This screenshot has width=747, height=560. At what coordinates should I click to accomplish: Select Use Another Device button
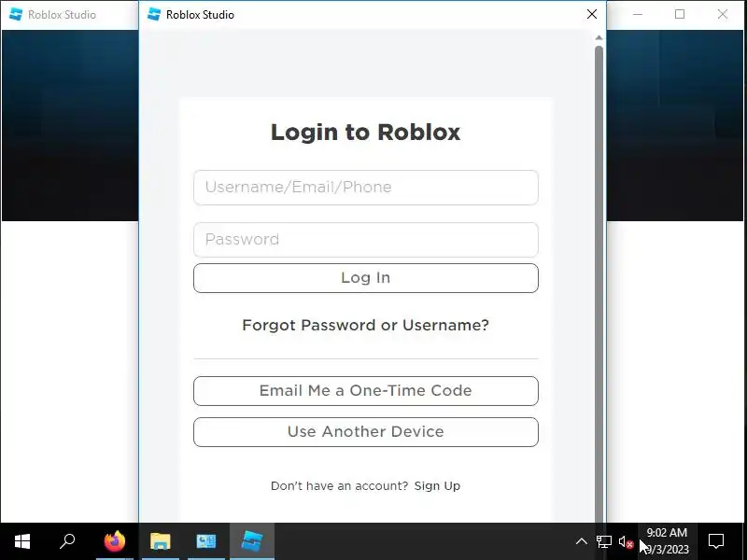click(366, 432)
